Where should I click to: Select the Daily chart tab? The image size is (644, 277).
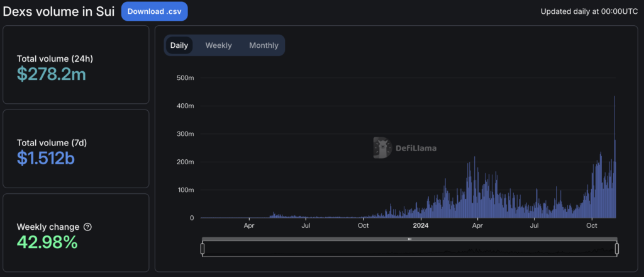coord(179,45)
